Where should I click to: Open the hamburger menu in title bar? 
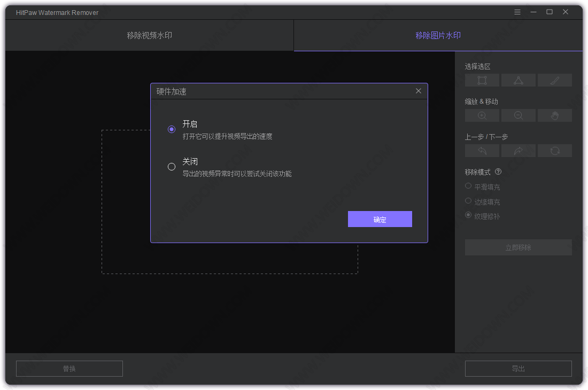coord(517,11)
